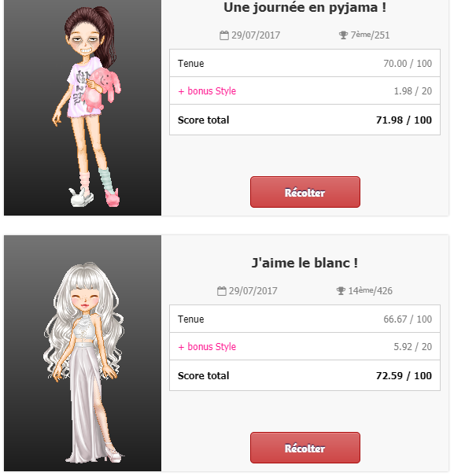This screenshot has width=454, height=476.
Task: Open the white dress avatar thumbnail
Action: 83,353
